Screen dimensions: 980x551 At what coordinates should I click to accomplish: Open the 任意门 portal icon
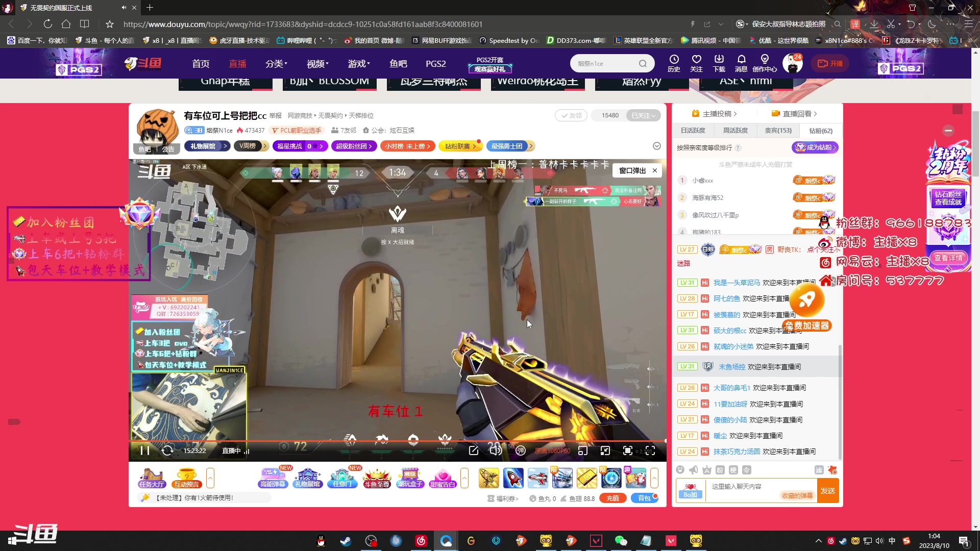click(x=342, y=478)
